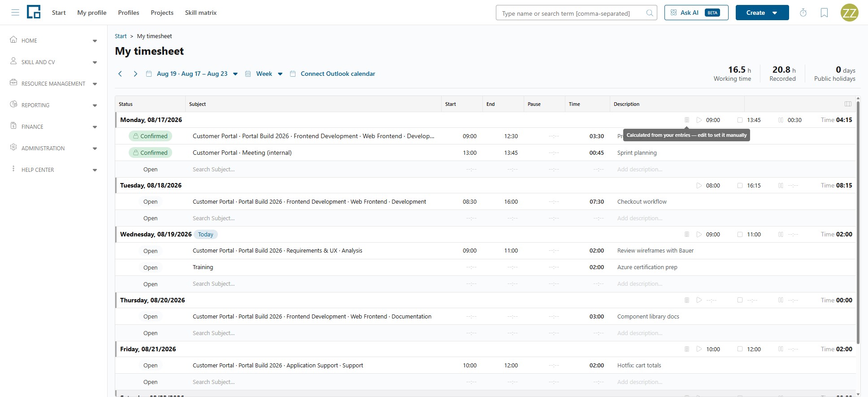Click Monday's calculator icon

point(686,120)
